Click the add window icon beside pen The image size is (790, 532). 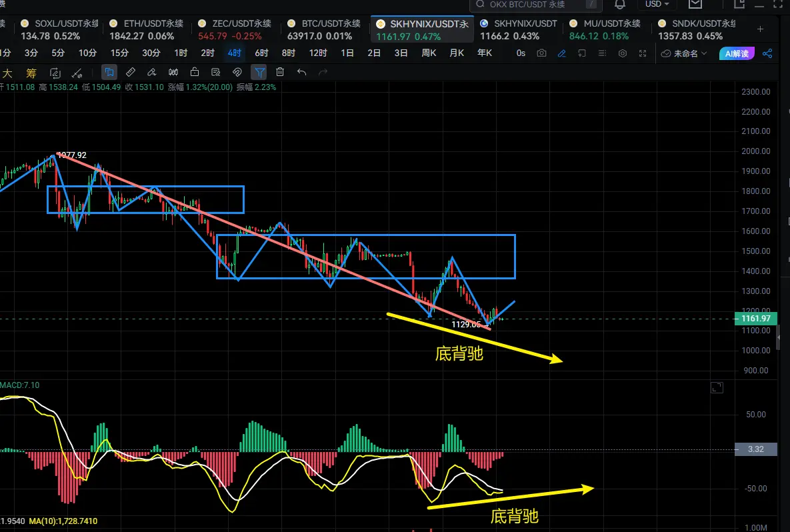[582, 53]
